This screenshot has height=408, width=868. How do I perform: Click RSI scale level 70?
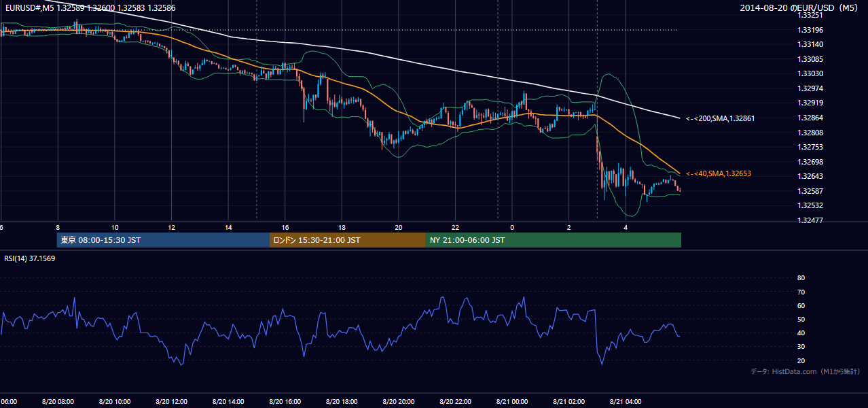coord(801,292)
